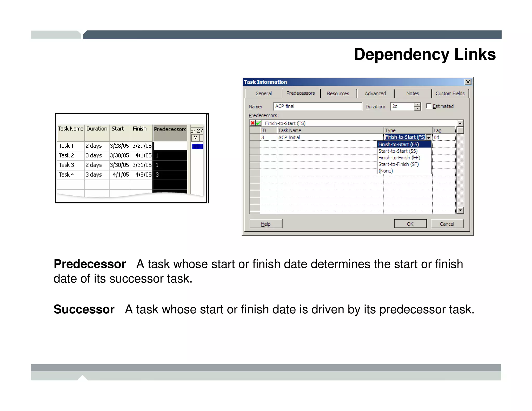Open the Type dropdown arrow for ACP Initial

pos(429,137)
